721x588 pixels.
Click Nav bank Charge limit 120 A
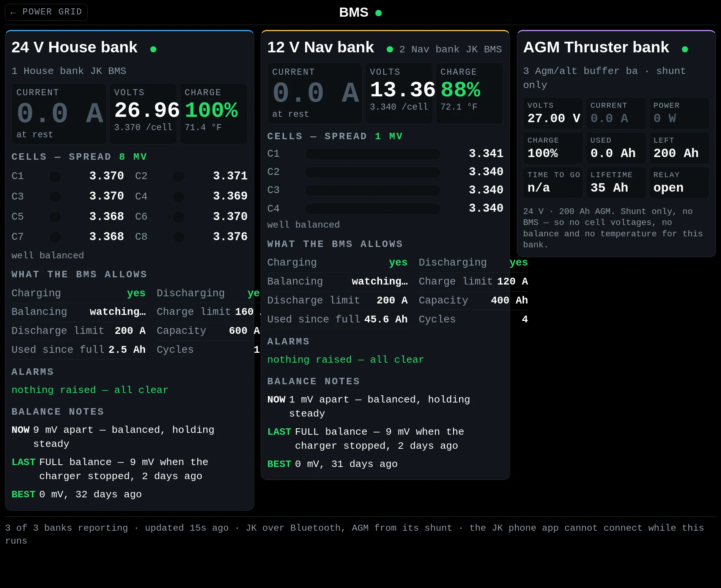pyautogui.click(x=473, y=281)
